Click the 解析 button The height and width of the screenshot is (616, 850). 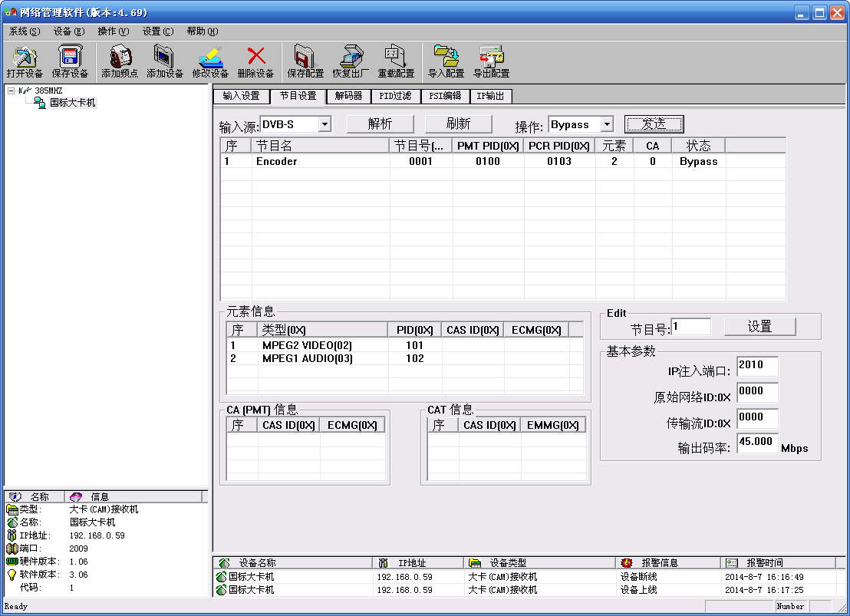tap(380, 124)
